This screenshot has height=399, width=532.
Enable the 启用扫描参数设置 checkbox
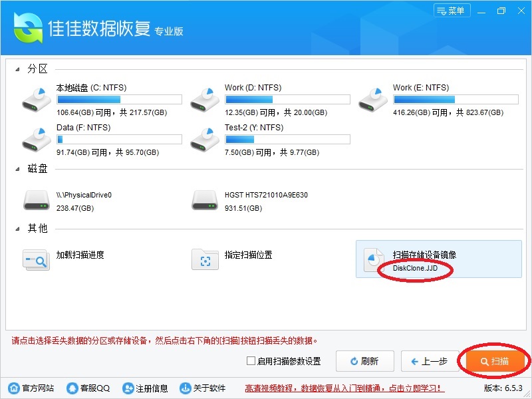coord(251,362)
